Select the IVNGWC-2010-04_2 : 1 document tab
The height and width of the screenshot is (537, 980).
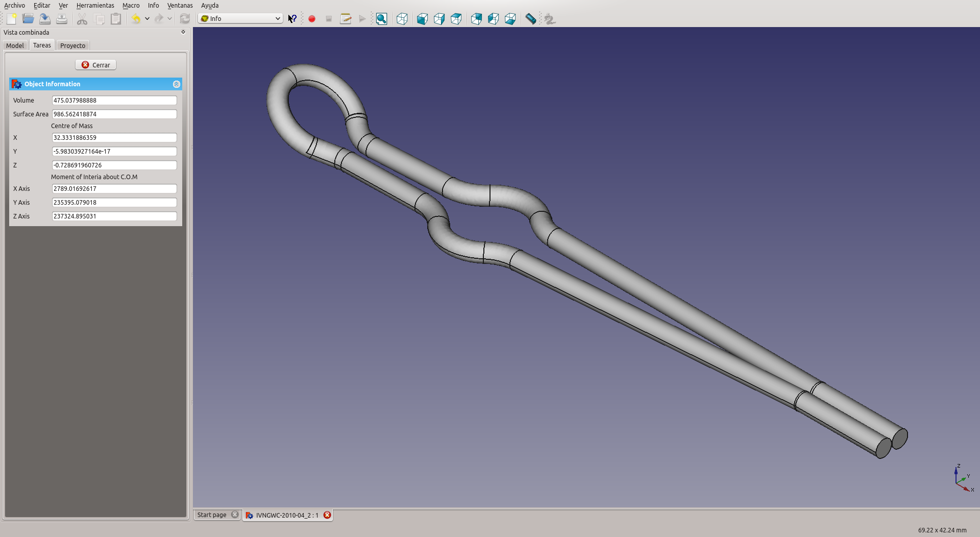coord(287,515)
